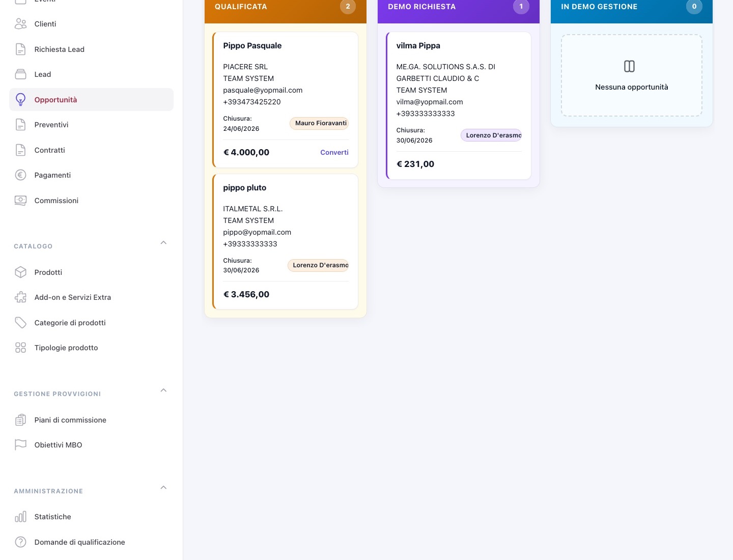Click the Lead inbox icon
Viewport: 733px width, 560px height.
pos(20,74)
